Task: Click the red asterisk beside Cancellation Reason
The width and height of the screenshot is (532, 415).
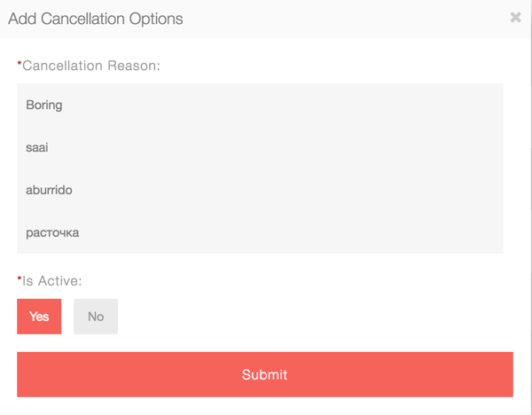Action: point(20,65)
